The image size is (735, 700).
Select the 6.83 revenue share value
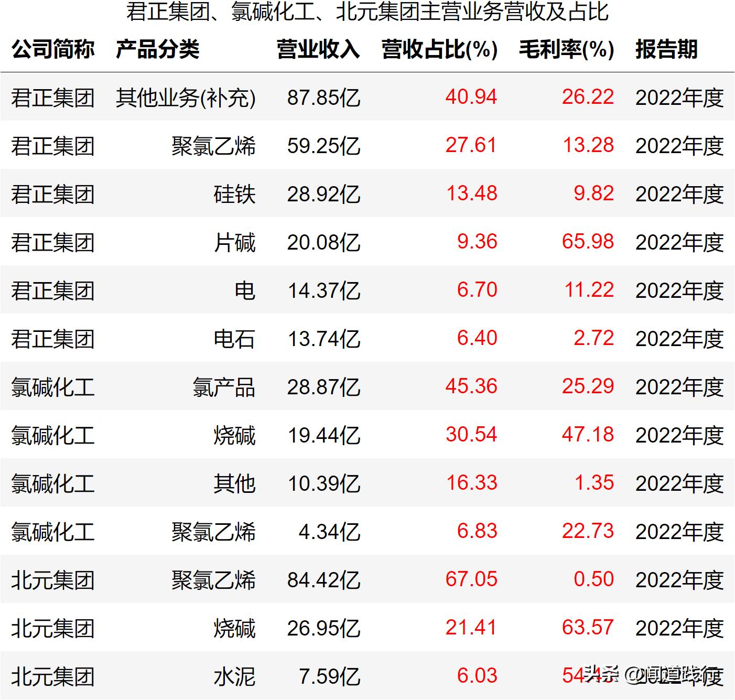(x=477, y=531)
